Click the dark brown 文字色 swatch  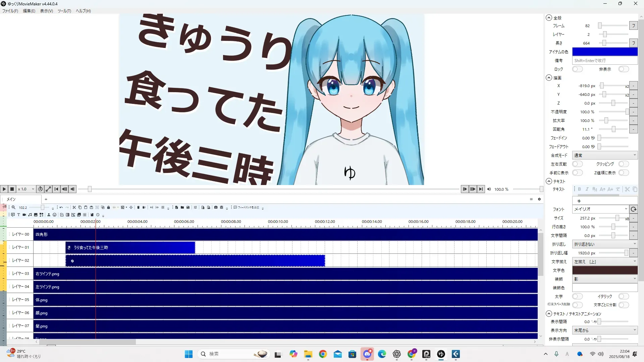click(605, 270)
